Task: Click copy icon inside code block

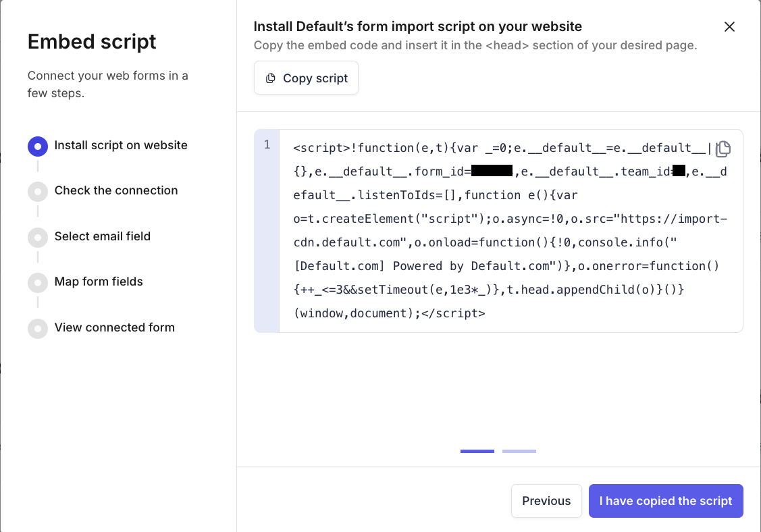Action: pyautogui.click(x=723, y=149)
